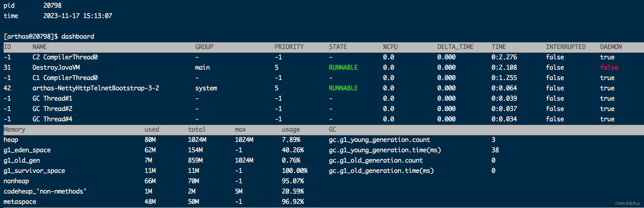Click the usage column header
The width and height of the screenshot is (644, 208).
[291, 129]
